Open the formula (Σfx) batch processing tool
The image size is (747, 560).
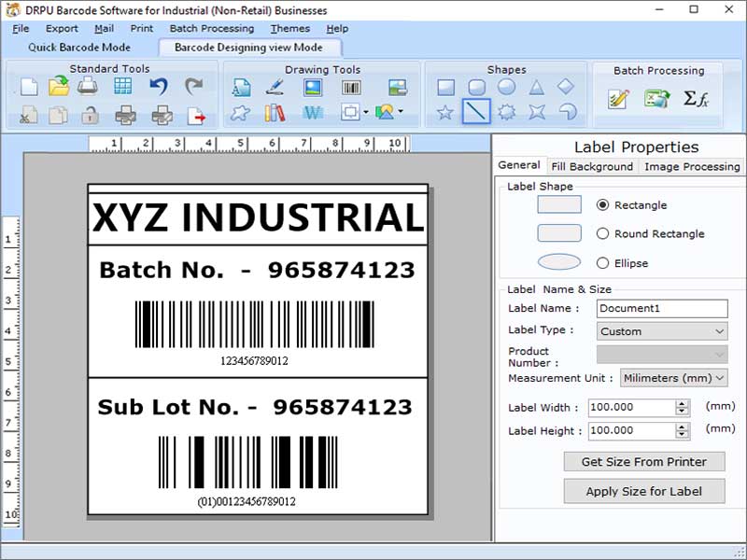click(696, 97)
